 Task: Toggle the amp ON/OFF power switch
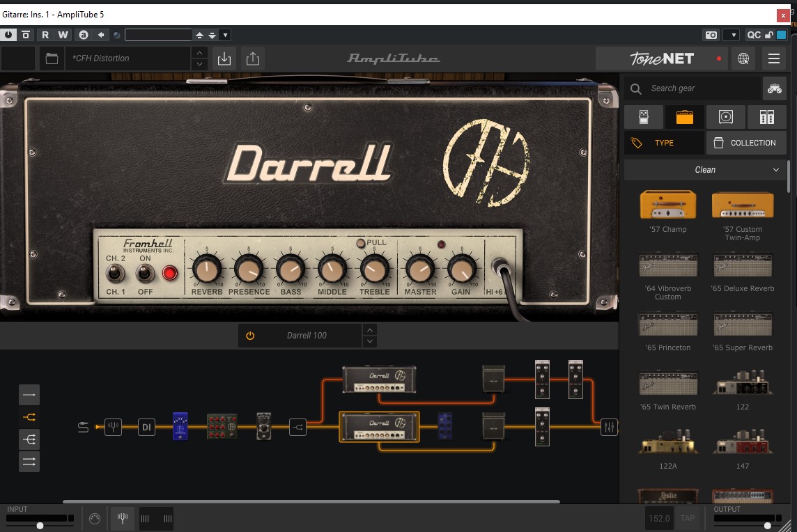point(145,273)
